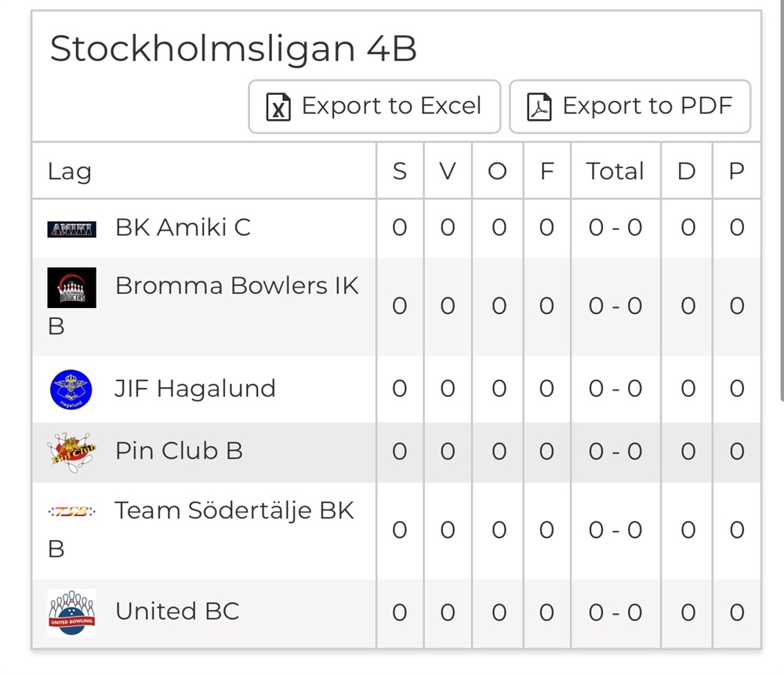The image size is (784, 675).
Task: Click the Bromma Bowlers IK B logo
Action: pyautogui.click(x=71, y=288)
